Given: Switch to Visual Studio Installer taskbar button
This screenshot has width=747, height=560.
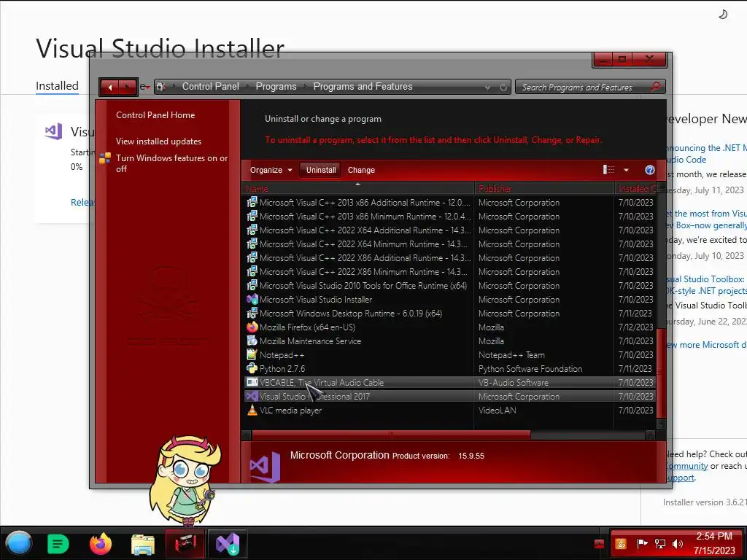Looking at the screenshot, I should coord(228,543).
